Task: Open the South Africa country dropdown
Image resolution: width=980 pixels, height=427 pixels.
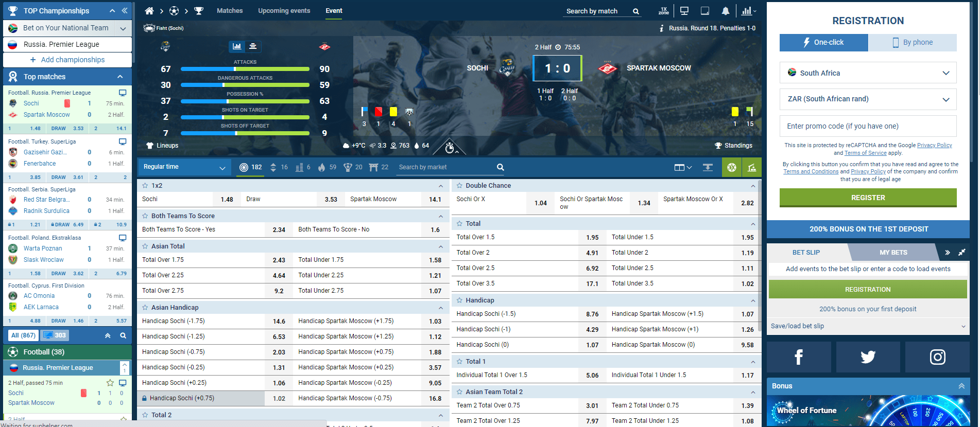Action: point(868,73)
